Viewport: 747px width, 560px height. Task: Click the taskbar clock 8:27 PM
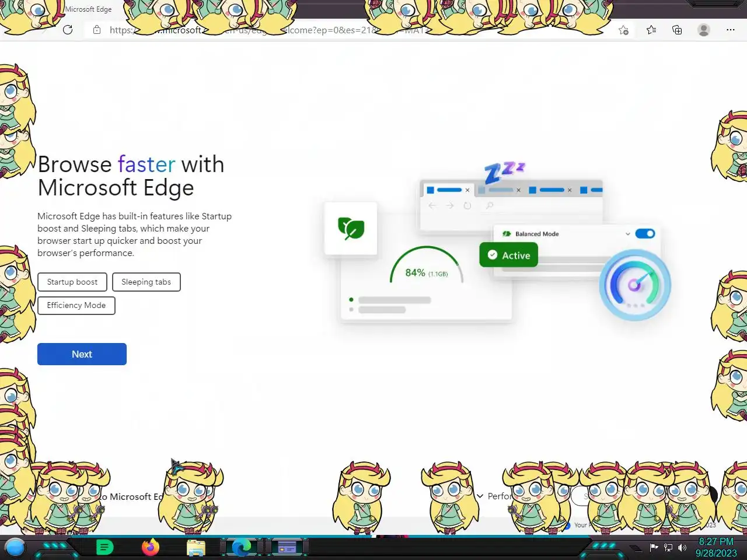tap(716, 547)
